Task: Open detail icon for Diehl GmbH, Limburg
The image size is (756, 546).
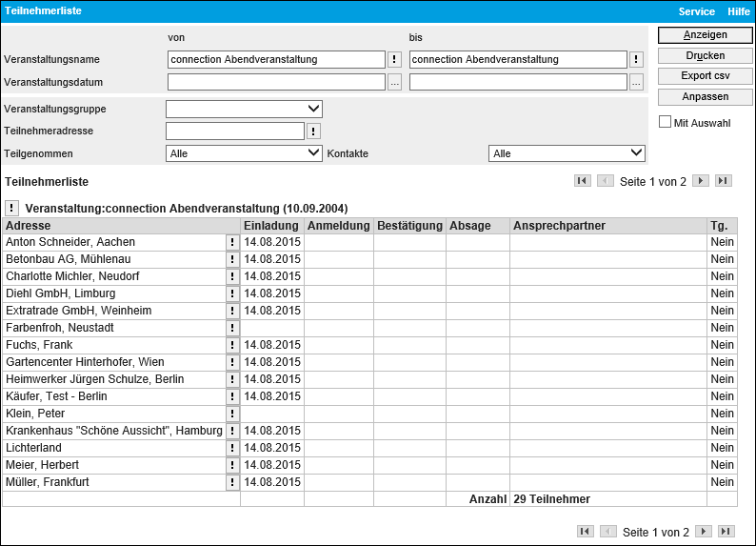Action: pos(232,293)
